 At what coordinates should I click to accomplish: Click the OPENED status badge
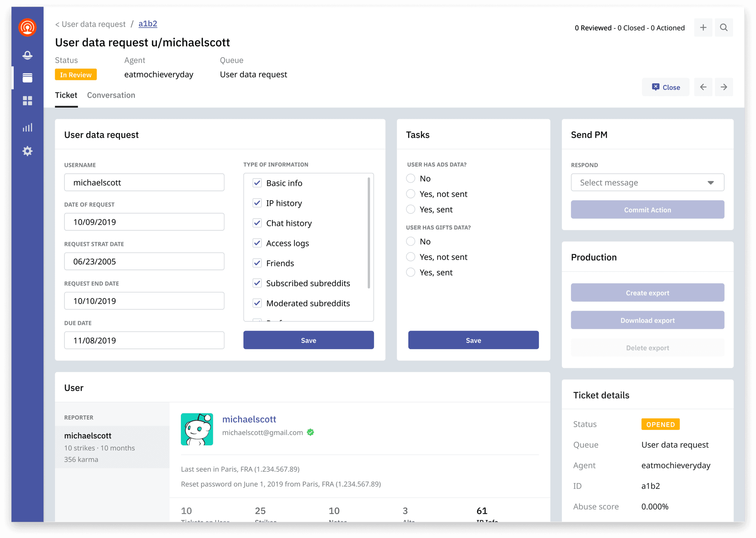coord(660,424)
